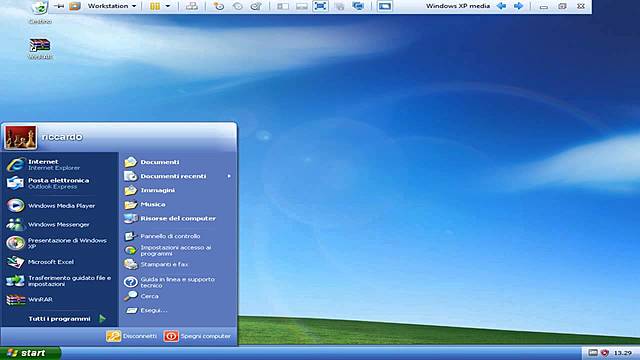Open the dropdown arrow beside the pause button
The width and height of the screenshot is (640, 360).
pyautogui.click(x=168, y=6)
